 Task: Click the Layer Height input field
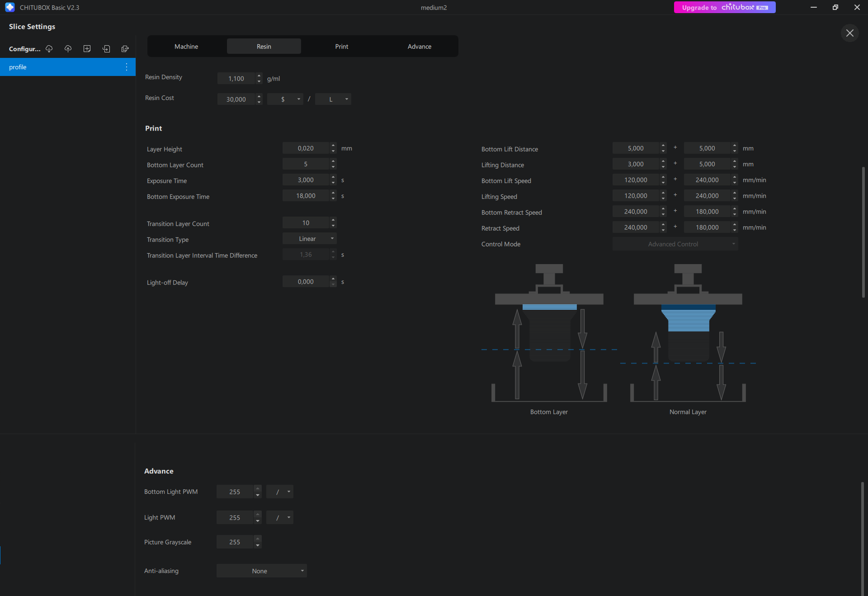[x=306, y=148]
